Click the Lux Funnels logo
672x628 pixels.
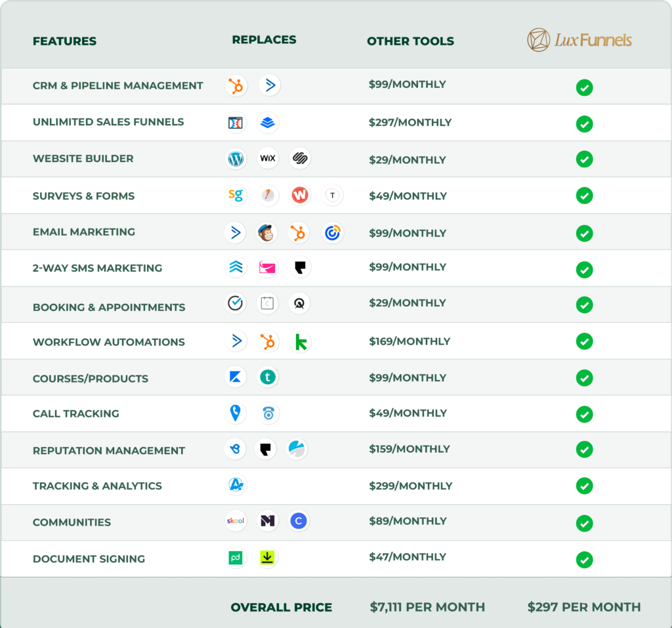pos(579,40)
